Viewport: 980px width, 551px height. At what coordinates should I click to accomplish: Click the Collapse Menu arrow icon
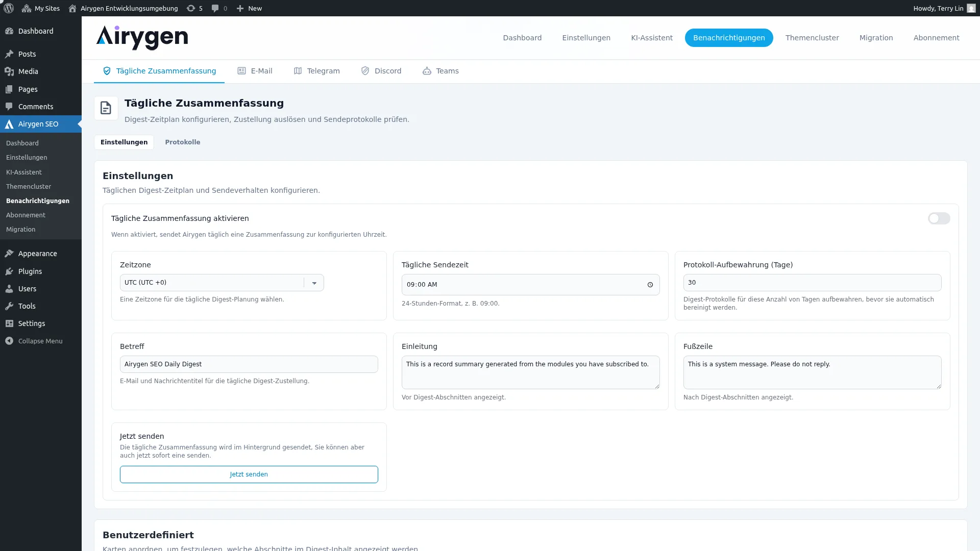[9, 341]
